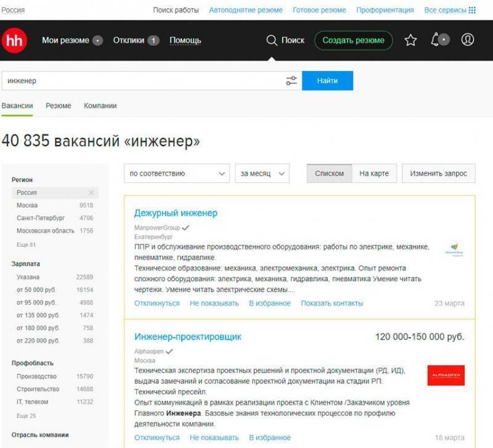Switch to the Компании tab
The image size is (493, 448).
point(100,106)
